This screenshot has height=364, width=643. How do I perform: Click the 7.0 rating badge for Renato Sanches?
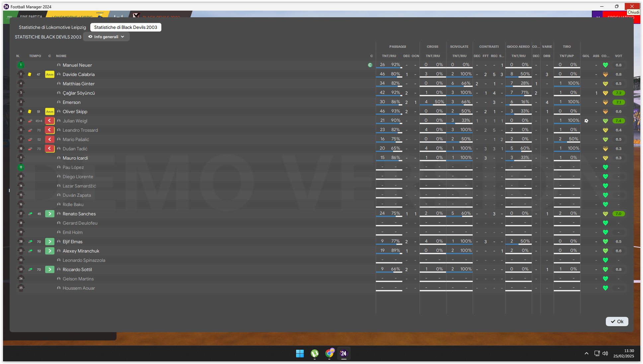618,214
